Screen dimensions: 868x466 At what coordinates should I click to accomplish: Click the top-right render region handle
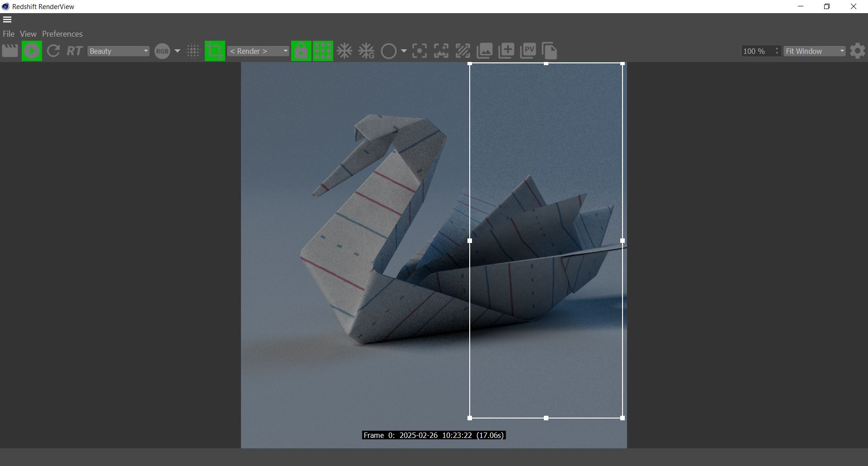[x=623, y=64]
